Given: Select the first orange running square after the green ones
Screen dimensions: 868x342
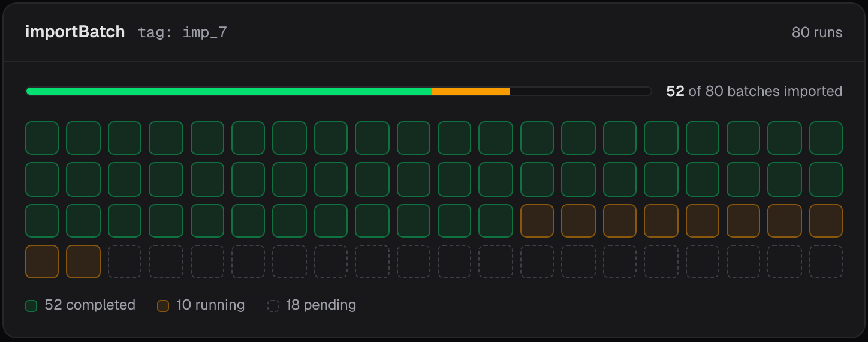Looking at the screenshot, I should (537, 221).
